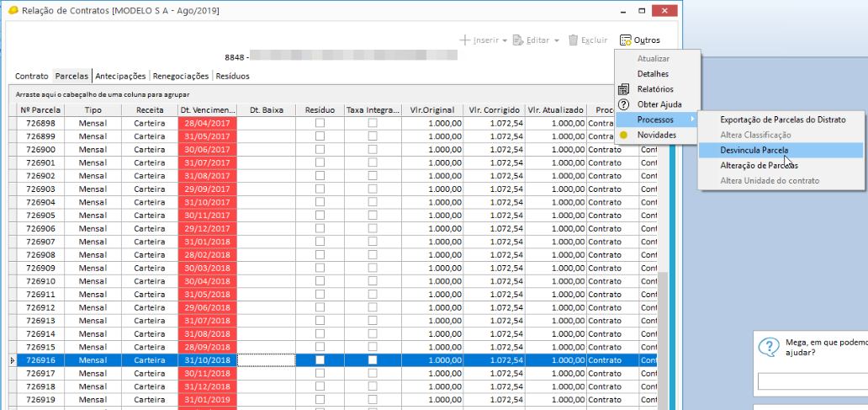Viewport: 868px width, 410px height.
Task: Open the Editar dropdown arrow
Action: point(557,40)
